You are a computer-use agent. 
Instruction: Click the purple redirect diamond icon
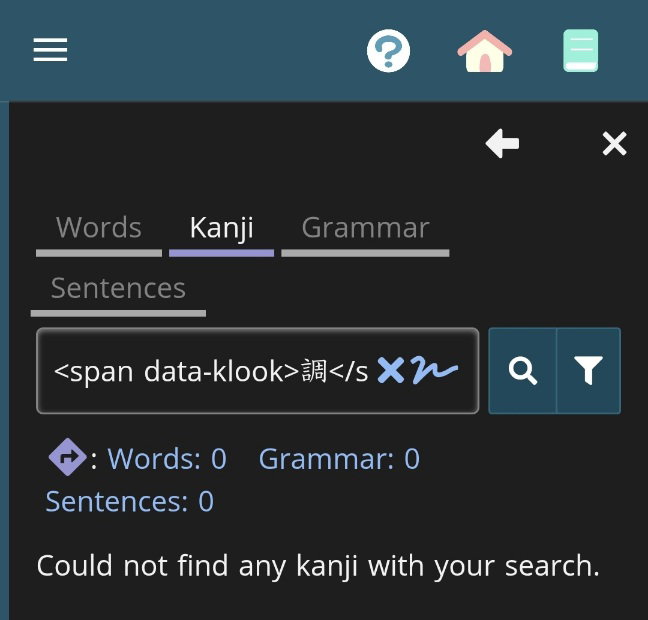[x=67, y=458]
